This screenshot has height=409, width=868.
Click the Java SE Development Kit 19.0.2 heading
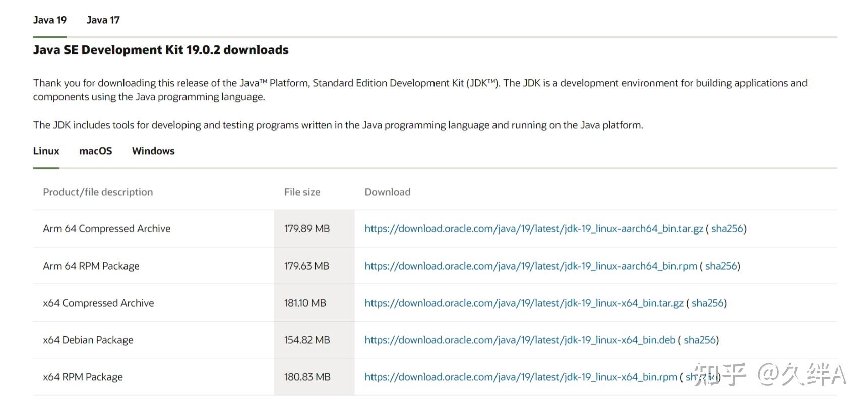[x=161, y=50]
